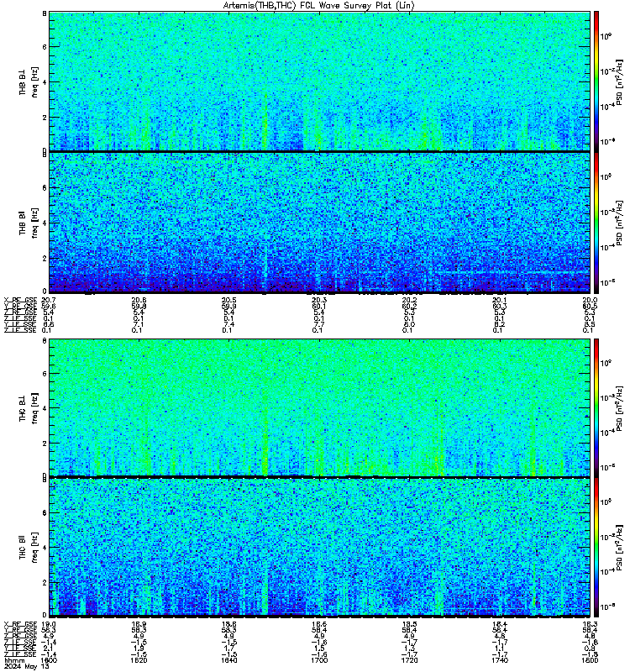
Task: Click the THC B‖ spectrogram panel
Action: [320, 548]
